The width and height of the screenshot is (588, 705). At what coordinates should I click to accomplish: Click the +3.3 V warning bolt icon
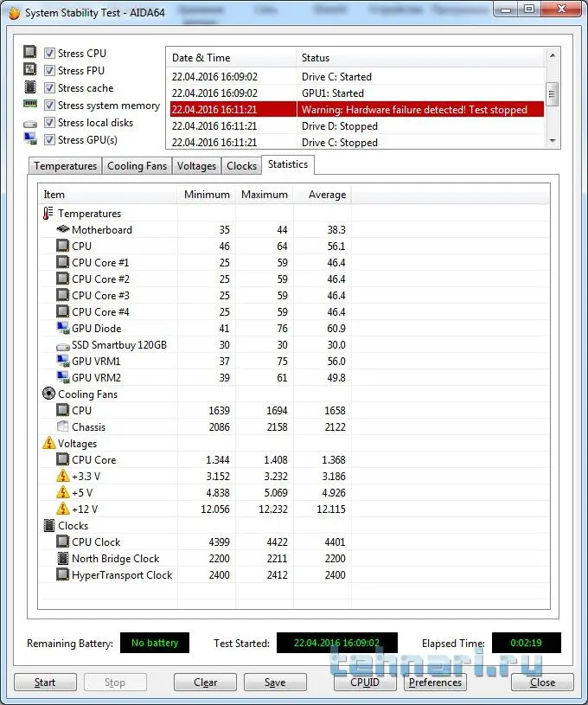(62, 476)
